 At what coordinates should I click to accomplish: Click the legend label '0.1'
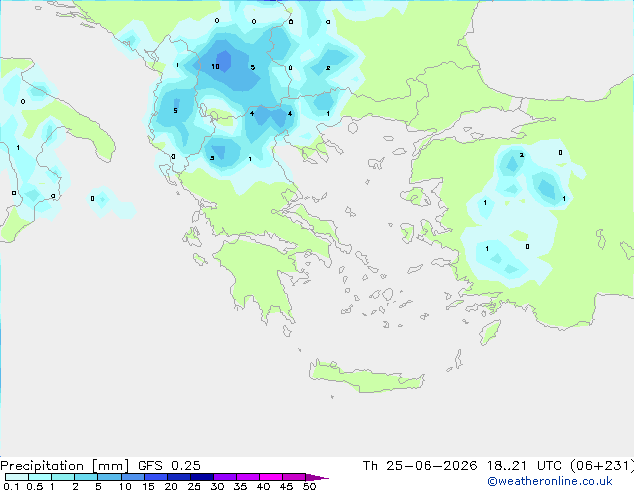tap(11, 486)
